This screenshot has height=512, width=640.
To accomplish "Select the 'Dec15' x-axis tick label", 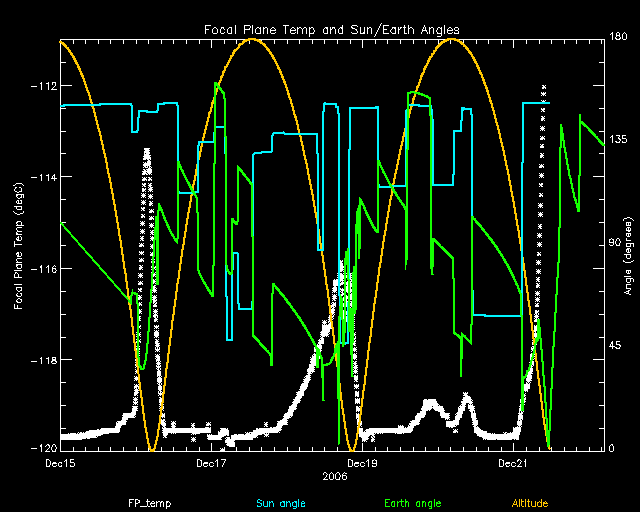I will tap(60, 463).
